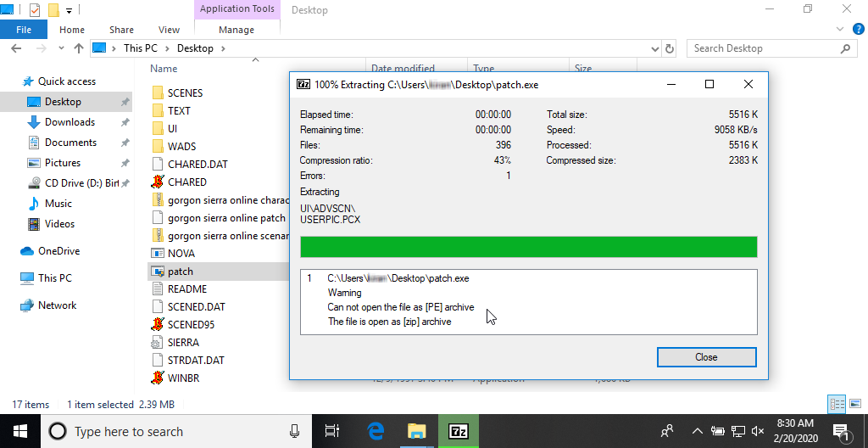Image resolution: width=868 pixels, height=448 pixels.
Task: Select the Manage tab under Application Tools
Action: point(237,30)
